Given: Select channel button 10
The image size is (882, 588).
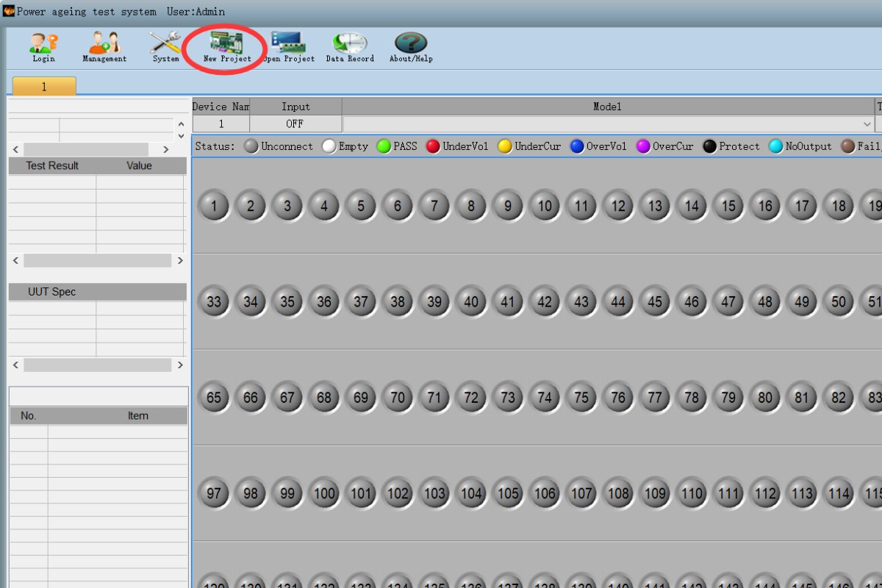Looking at the screenshot, I should pos(545,206).
